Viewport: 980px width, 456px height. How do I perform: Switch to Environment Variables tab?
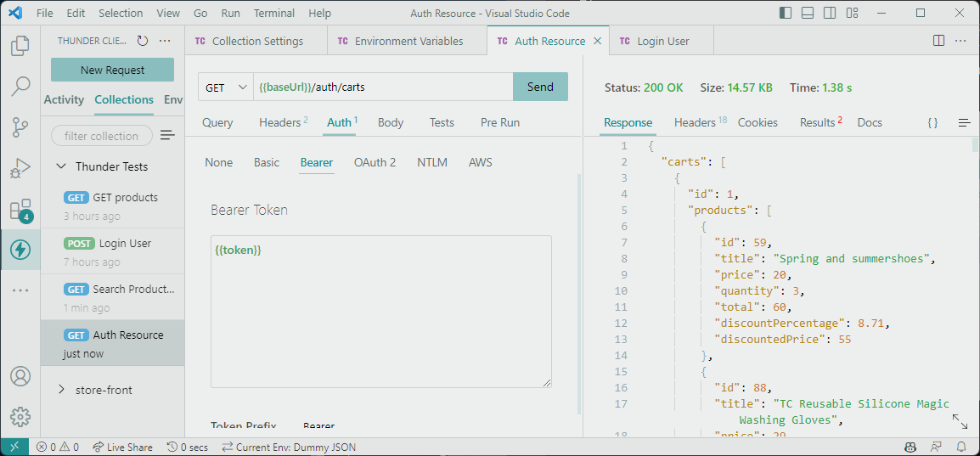pyautogui.click(x=408, y=42)
